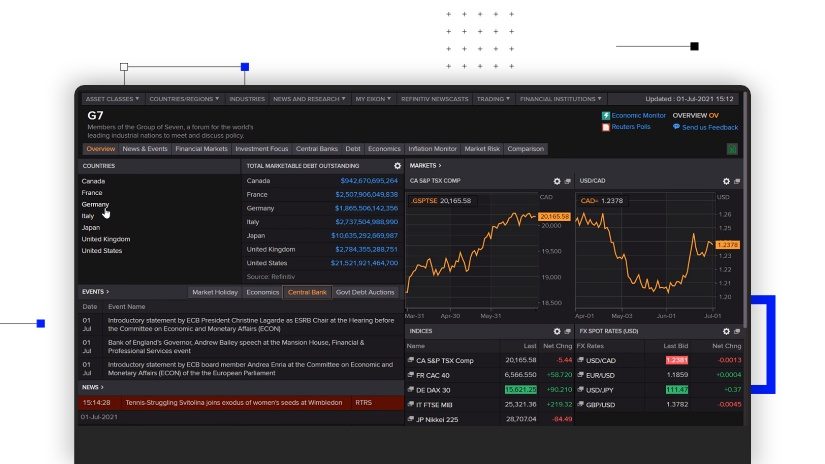Expand the Events section header
Image resolution: width=825 pixels, height=464 pixels.
tap(95, 291)
